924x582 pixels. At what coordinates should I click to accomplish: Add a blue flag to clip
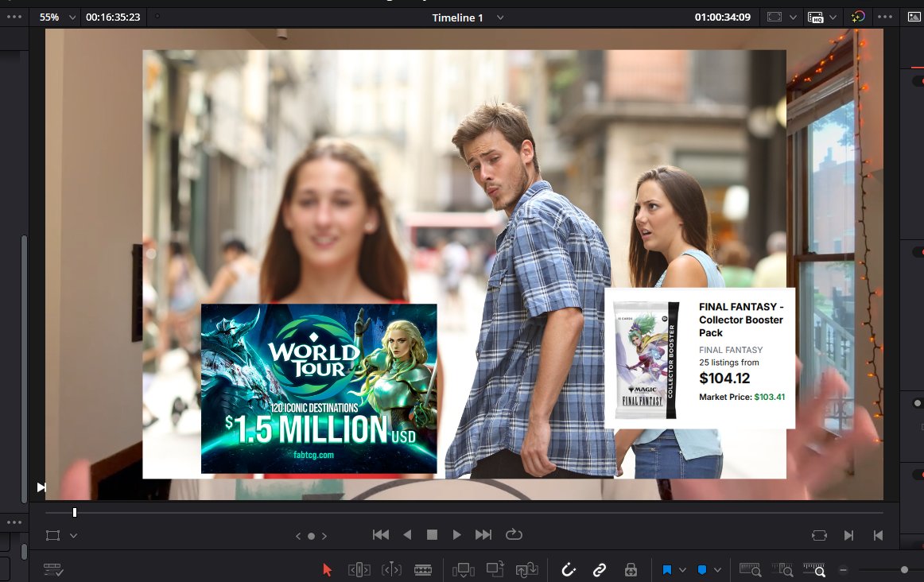click(667, 569)
